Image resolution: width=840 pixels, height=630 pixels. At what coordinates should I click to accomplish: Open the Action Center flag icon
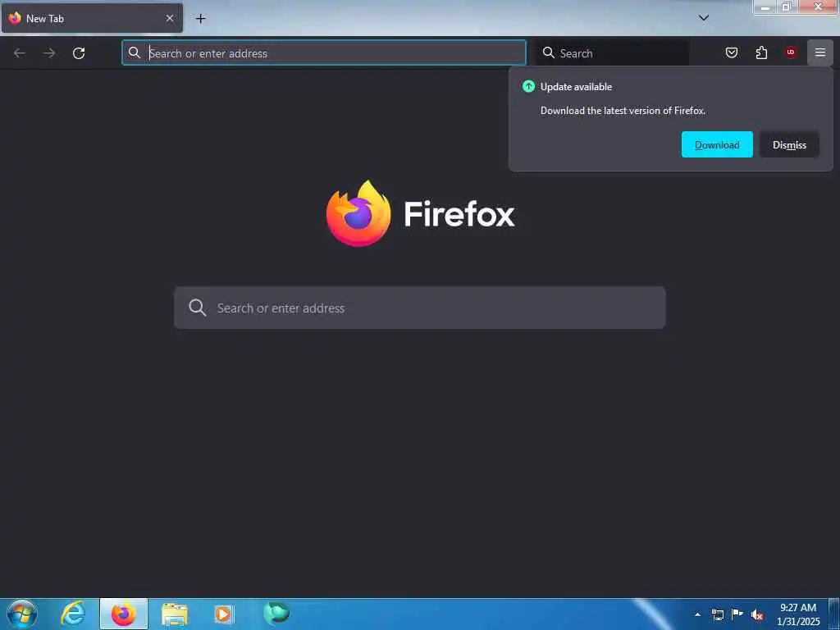pyautogui.click(x=737, y=614)
